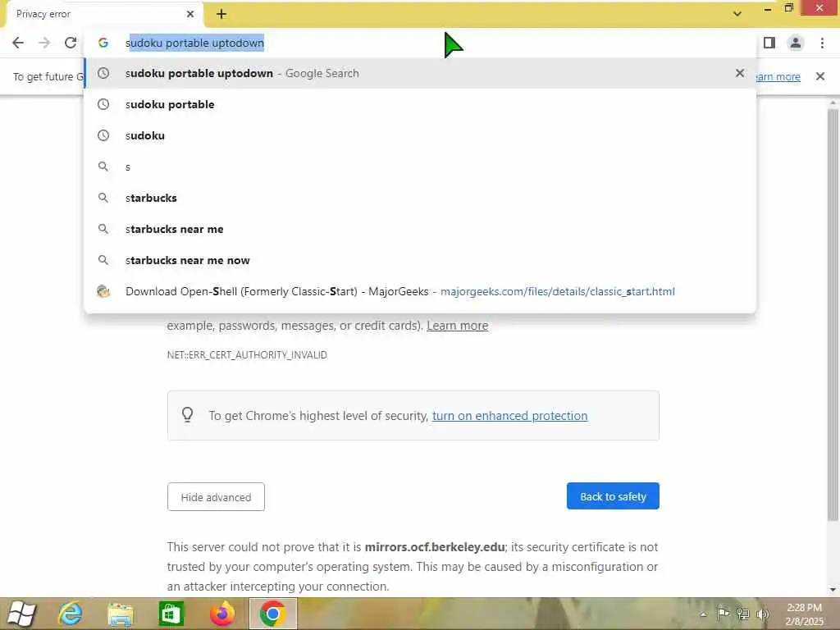The image size is (840, 630).
Task: Click the Hide advanced button
Action: 216,496
